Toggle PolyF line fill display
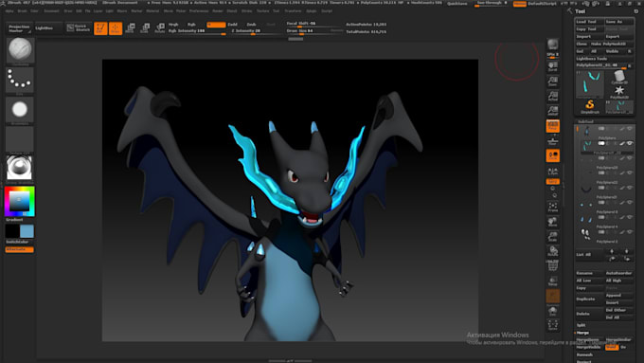This screenshot has height=363, width=644. point(553,266)
